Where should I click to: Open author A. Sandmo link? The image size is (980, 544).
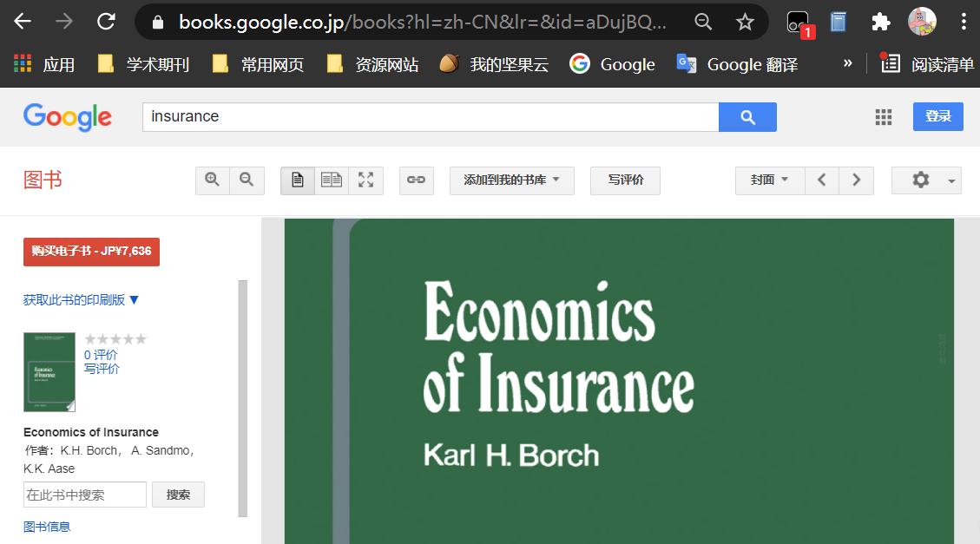coord(160,450)
